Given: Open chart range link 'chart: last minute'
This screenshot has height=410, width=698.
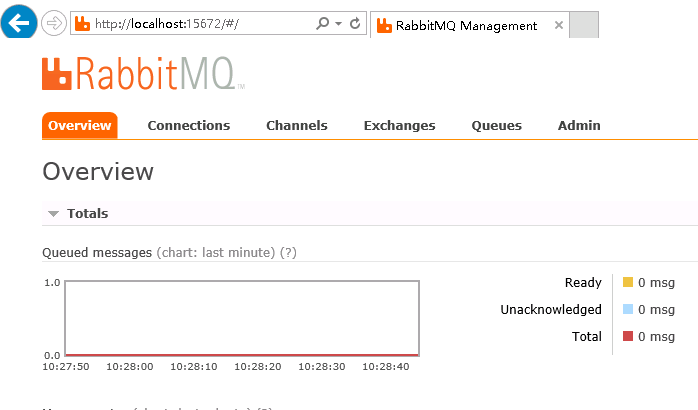Looking at the screenshot, I should click(216, 252).
